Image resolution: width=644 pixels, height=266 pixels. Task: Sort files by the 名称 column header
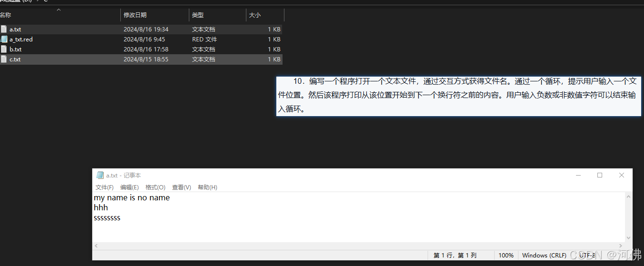coord(60,15)
